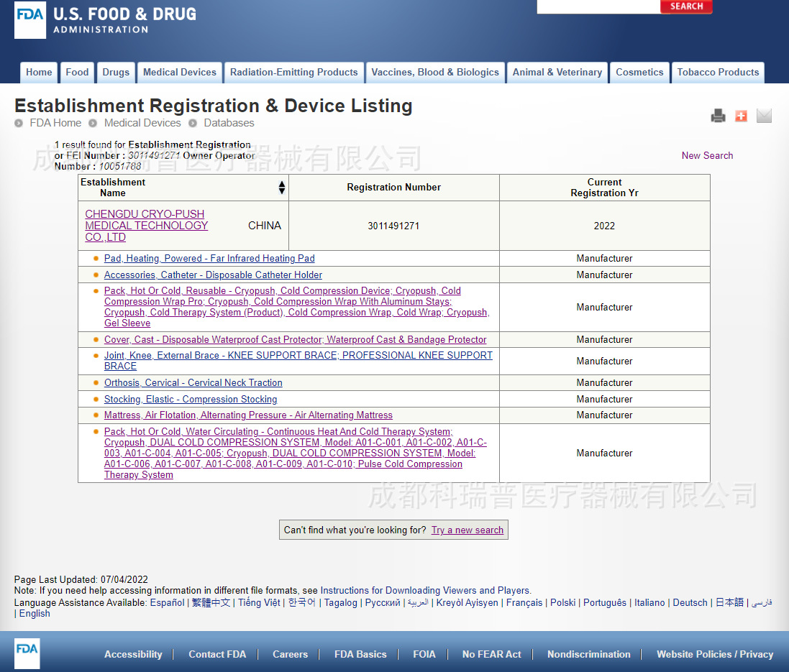Open Pack, Hot Or Cold, Reusable listing

coord(296,307)
